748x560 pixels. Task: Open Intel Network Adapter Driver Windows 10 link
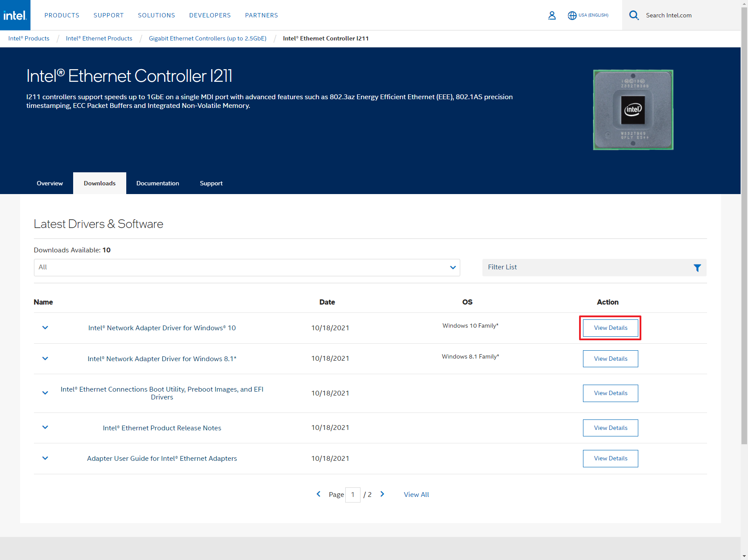pos(162,328)
